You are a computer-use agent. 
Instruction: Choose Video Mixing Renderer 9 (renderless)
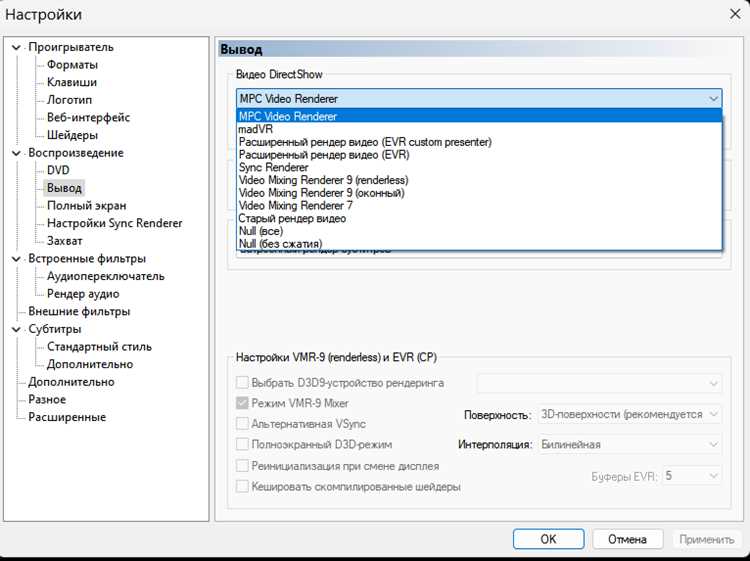[x=479, y=180]
